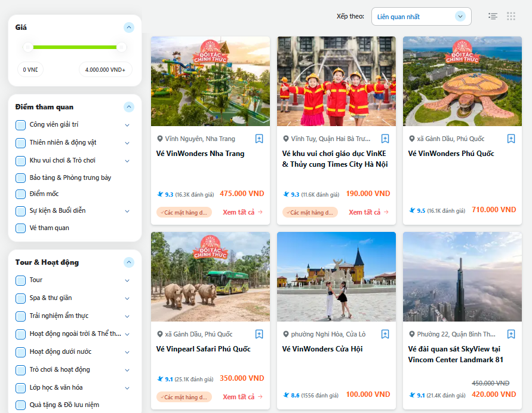Open Vé đài quan sát SkyView title
Image resolution: width=532 pixels, height=413 pixels.
[x=456, y=354]
